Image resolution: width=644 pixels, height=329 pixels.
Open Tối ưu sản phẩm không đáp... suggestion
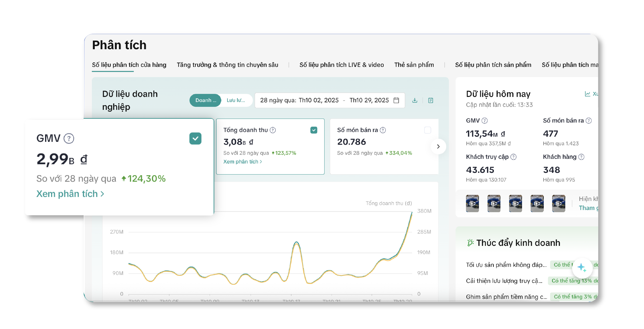[506, 265]
